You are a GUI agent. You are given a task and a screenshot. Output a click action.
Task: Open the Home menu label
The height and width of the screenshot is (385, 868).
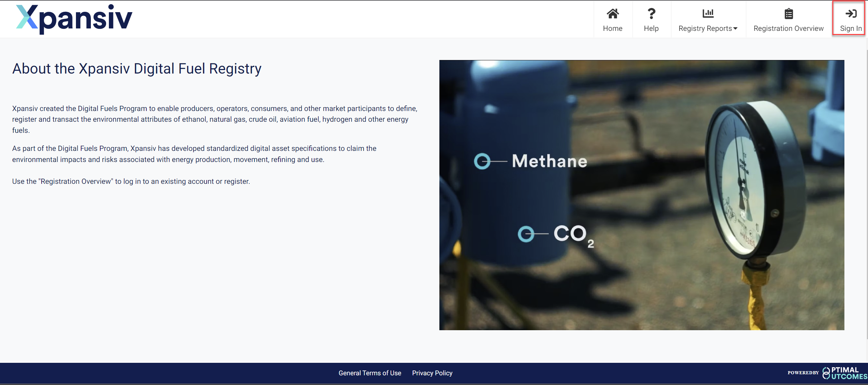612,28
